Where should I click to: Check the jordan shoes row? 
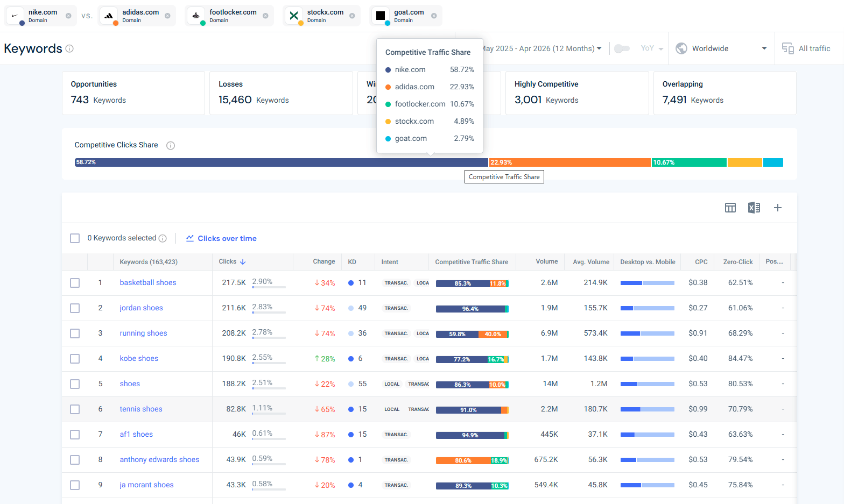coord(75,308)
